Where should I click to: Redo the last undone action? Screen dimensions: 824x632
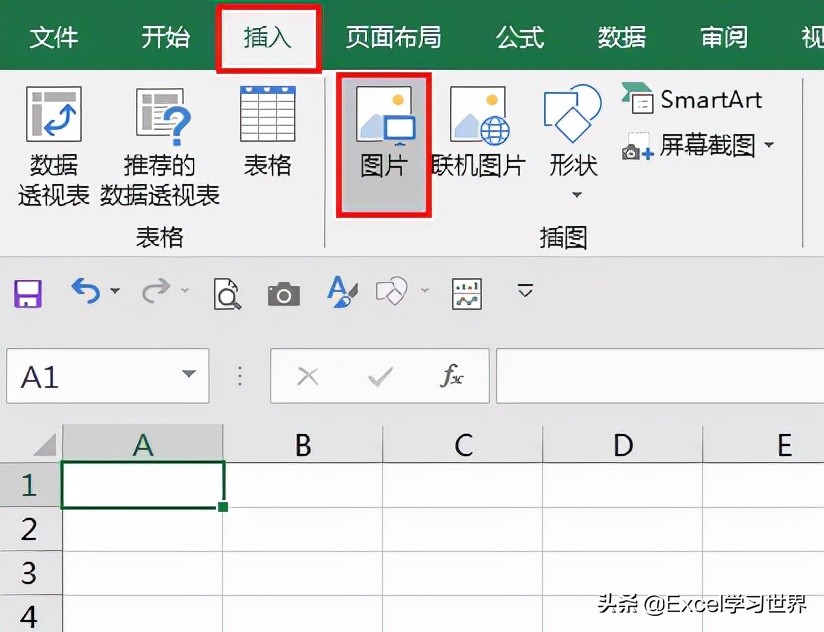[x=157, y=291]
